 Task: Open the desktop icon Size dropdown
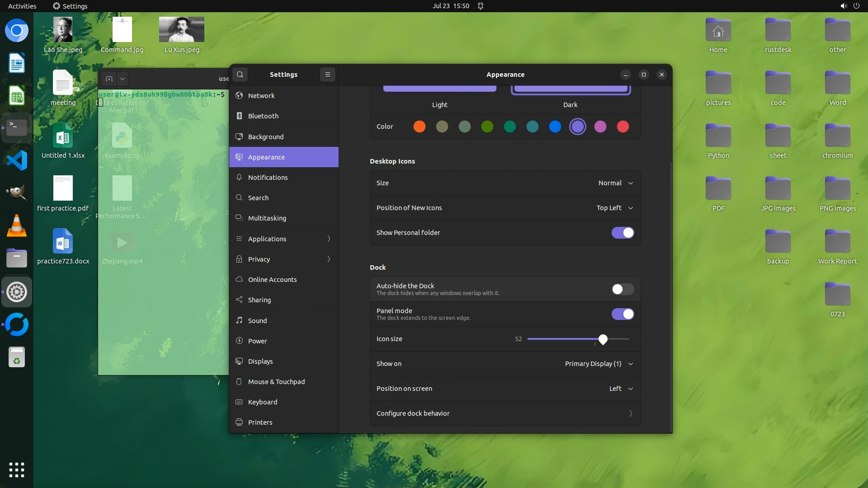(615, 183)
